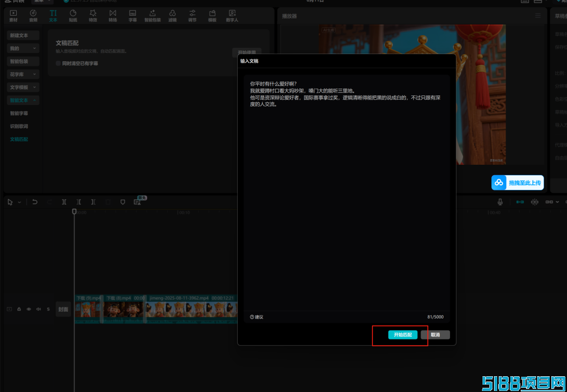
Task: Click the microphone record icon
Action: pyautogui.click(x=500, y=202)
